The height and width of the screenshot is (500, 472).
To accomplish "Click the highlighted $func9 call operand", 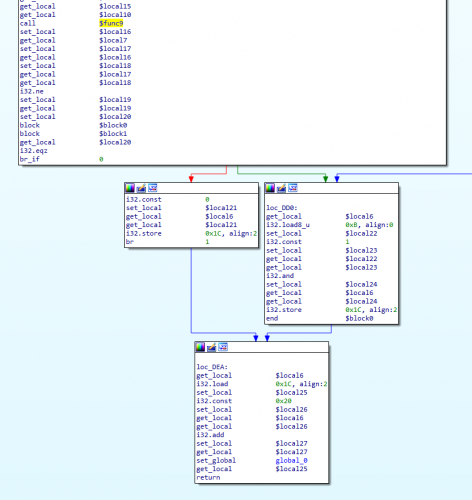I will tap(111, 23).
